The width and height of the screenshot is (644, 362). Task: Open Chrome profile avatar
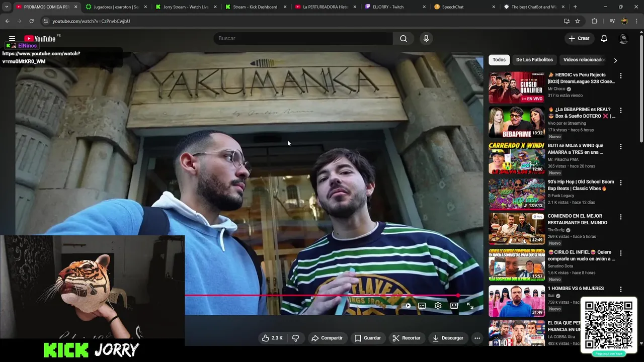point(624,21)
